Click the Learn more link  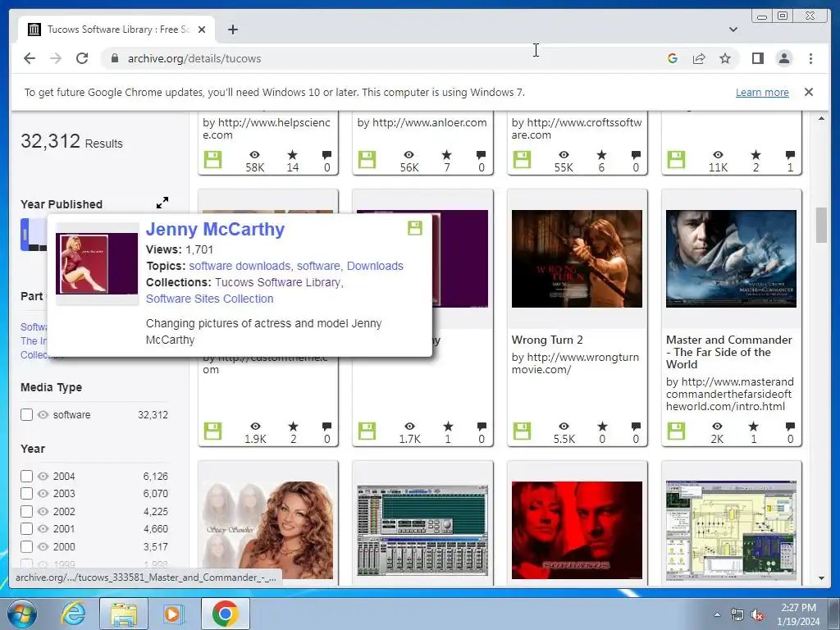(762, 92)
